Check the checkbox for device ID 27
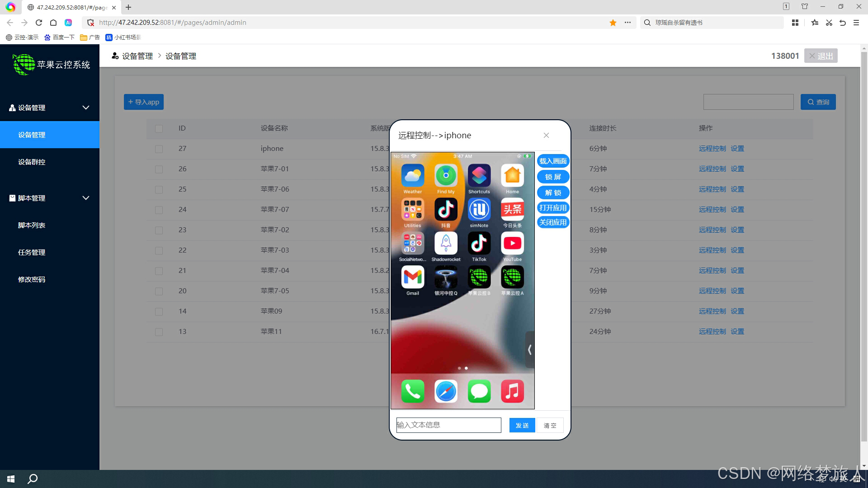The width and height of the screenshot is (868, 488). click(159, 149)
